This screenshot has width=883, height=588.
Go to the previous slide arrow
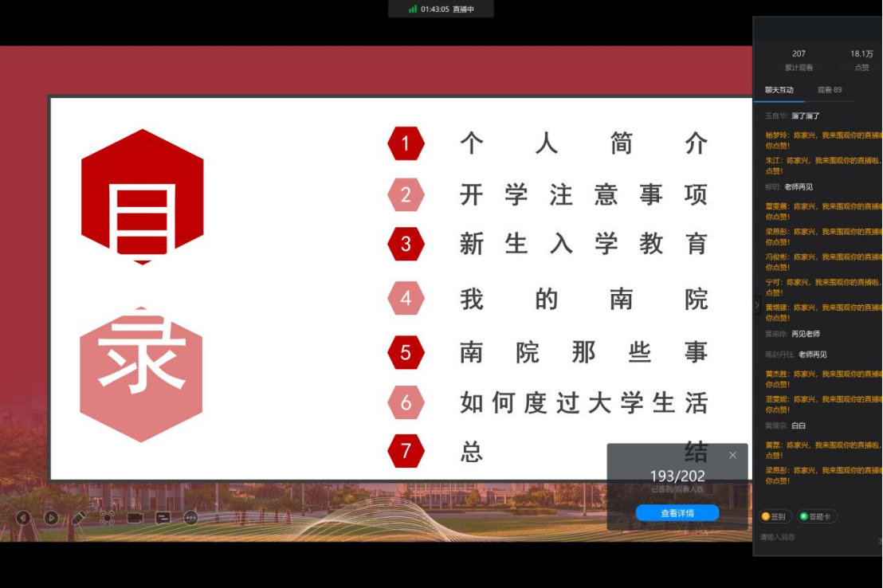tap(23, 518)
